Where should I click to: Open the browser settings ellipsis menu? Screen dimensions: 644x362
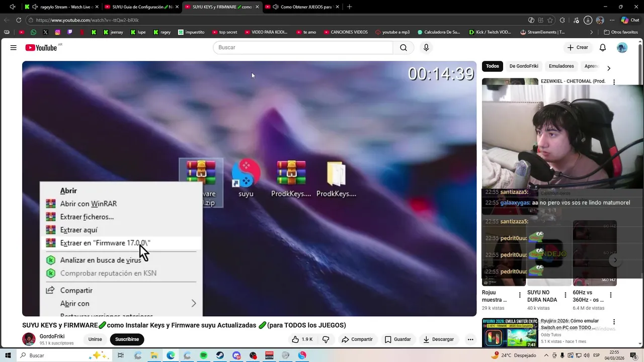[612, 20]
